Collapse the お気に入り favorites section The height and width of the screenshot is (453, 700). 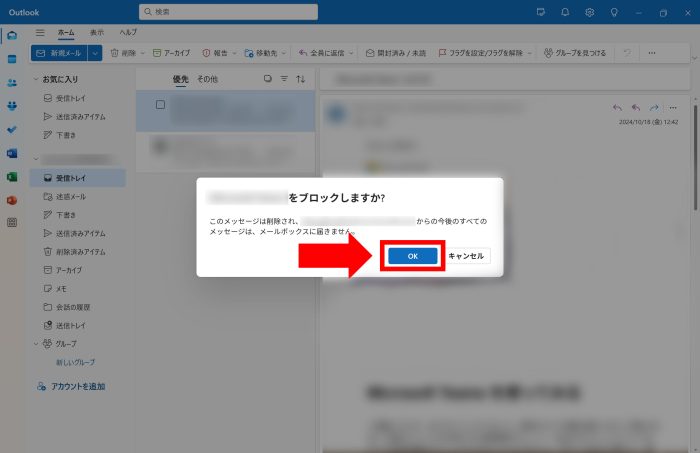click(x=37, y=79)
